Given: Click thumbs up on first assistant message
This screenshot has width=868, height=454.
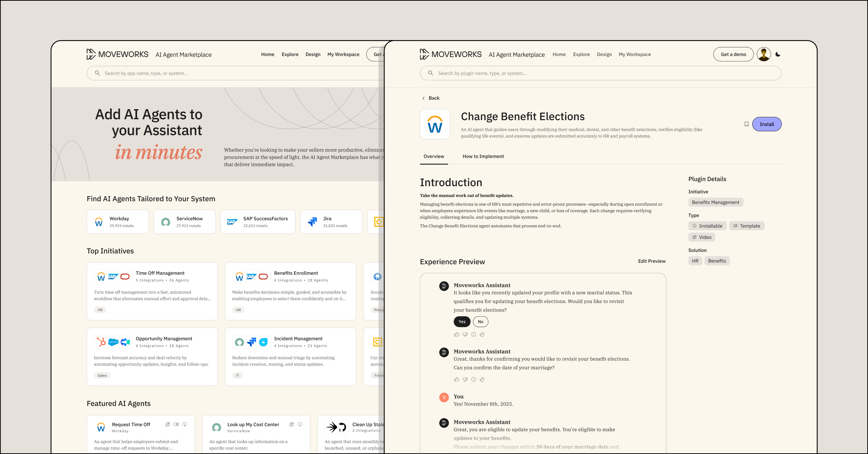Looking at the screenshot, I should pos(457,334).
